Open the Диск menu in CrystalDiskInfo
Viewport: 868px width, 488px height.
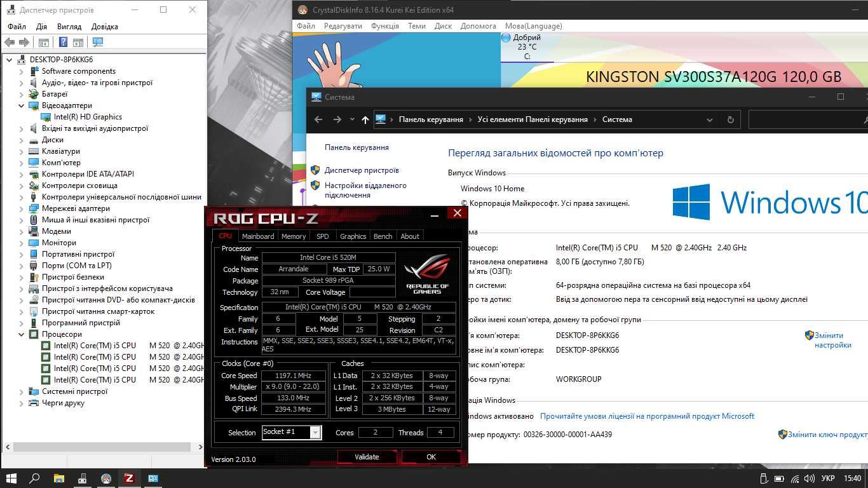point(443,26)
